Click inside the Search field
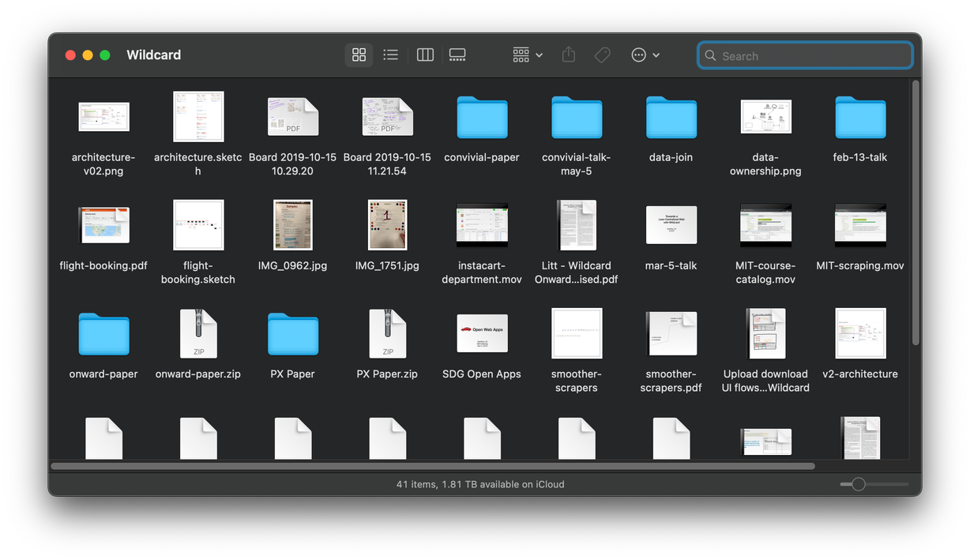 tap(804, 55)
